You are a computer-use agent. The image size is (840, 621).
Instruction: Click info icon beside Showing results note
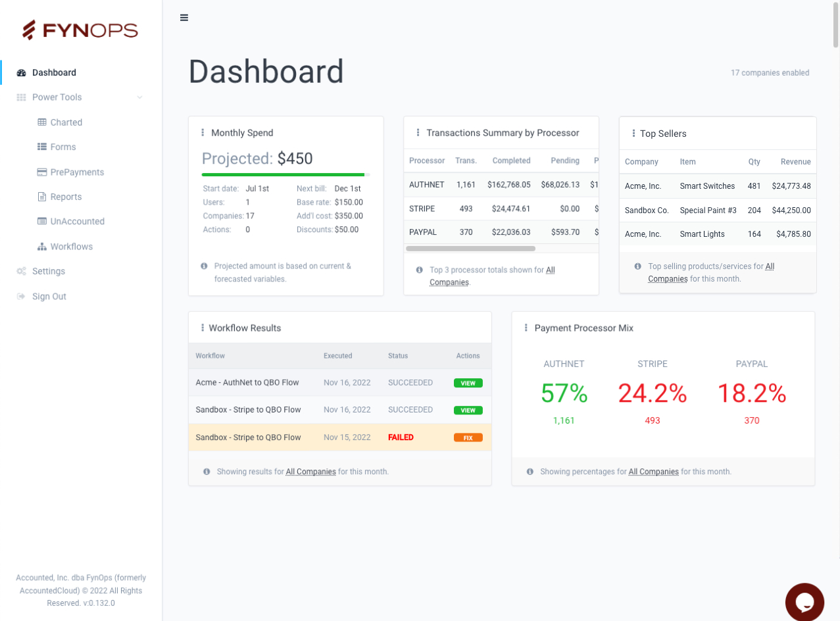(x=207, y=472)
